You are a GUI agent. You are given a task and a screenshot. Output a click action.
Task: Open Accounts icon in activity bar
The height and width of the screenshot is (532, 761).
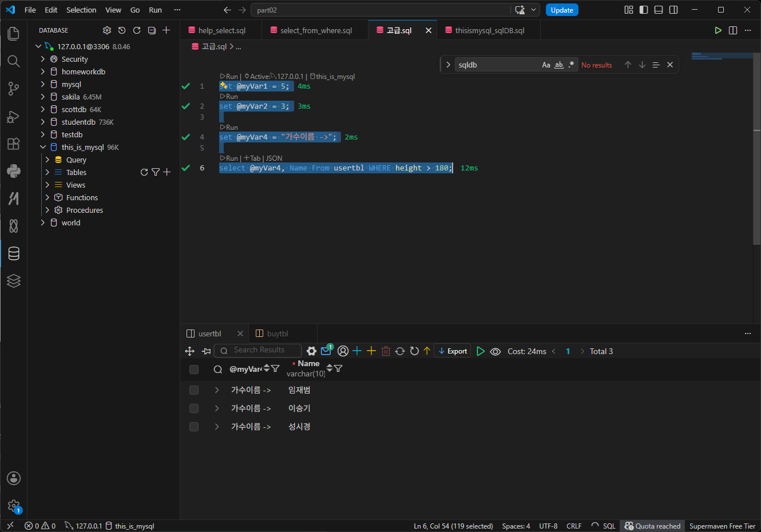[14, 478]
